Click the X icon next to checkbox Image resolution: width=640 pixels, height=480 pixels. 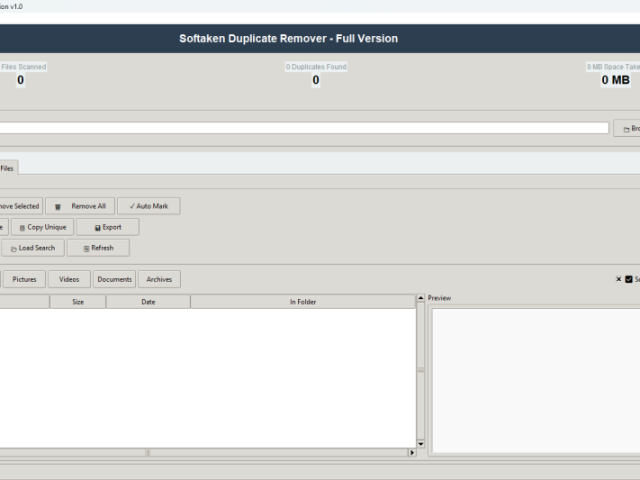click(618, 279)
